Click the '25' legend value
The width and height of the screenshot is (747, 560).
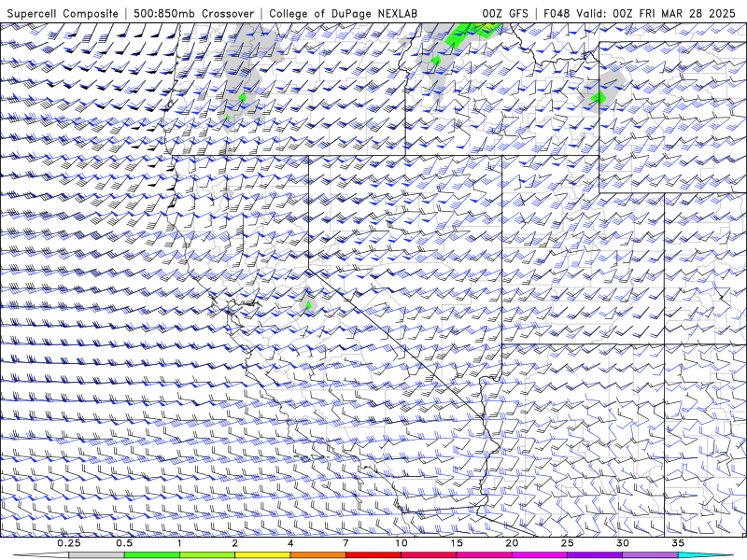coord(568,543)
